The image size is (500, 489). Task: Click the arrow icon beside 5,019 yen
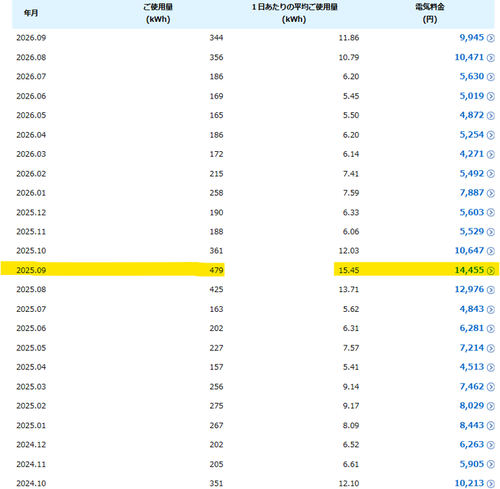pos(490,96)
